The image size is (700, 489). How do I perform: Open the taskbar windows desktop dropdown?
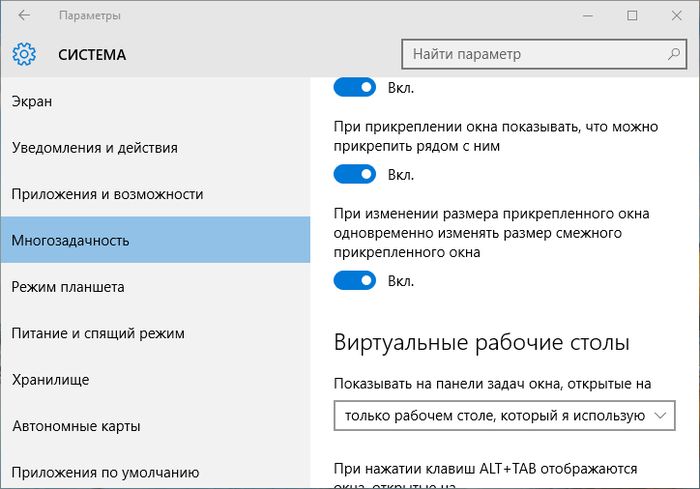(x=504, y=414)
